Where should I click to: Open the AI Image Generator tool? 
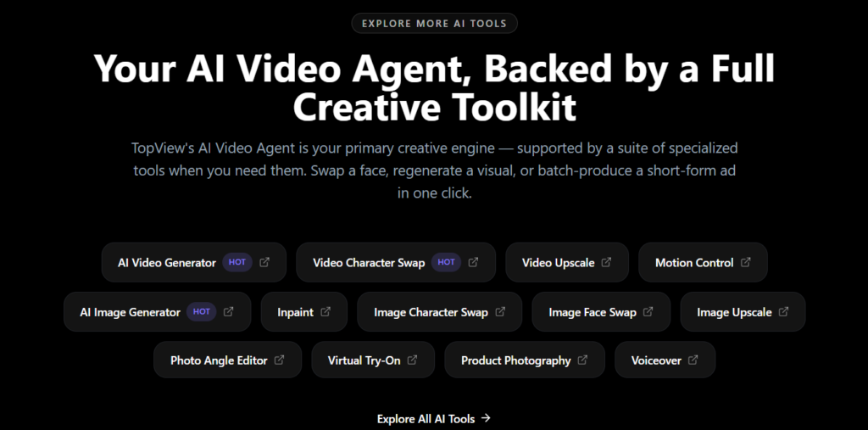pyautogui.click(x=157, y=311)
